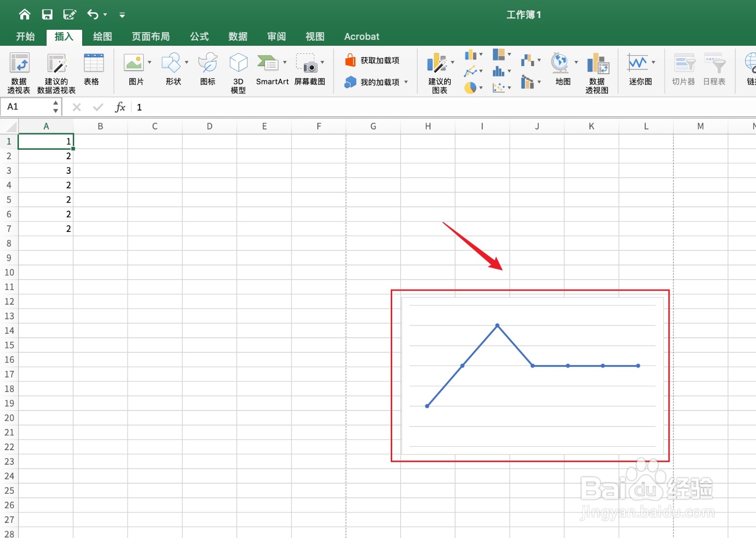756x538 pixels.
Task: Insert a PivotChart (数据透视图)
Action: click(597, 73)
